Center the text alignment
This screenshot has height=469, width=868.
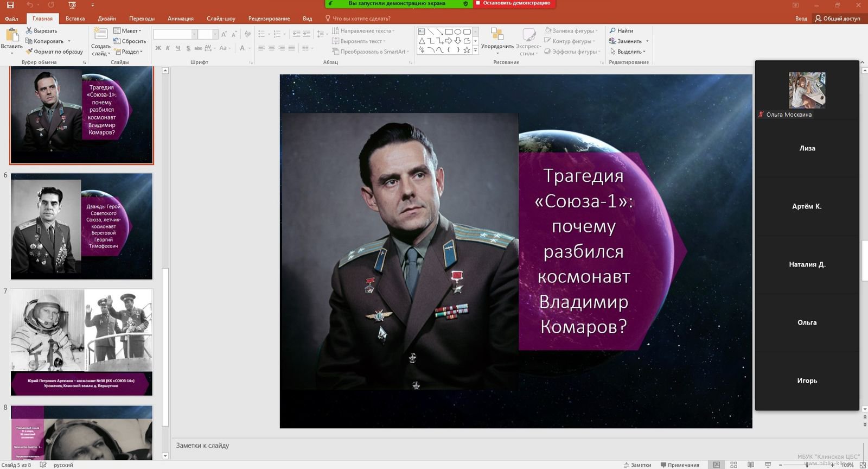pos(272,48)
